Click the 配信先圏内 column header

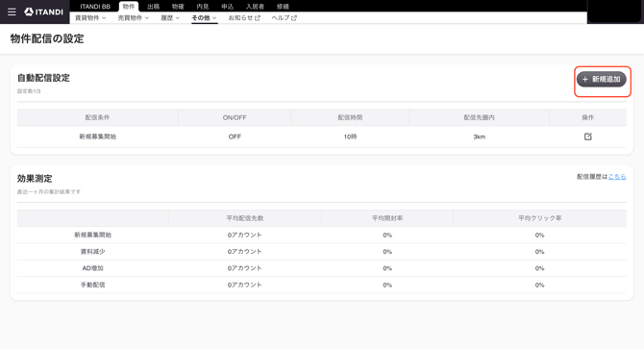point(479,117)
